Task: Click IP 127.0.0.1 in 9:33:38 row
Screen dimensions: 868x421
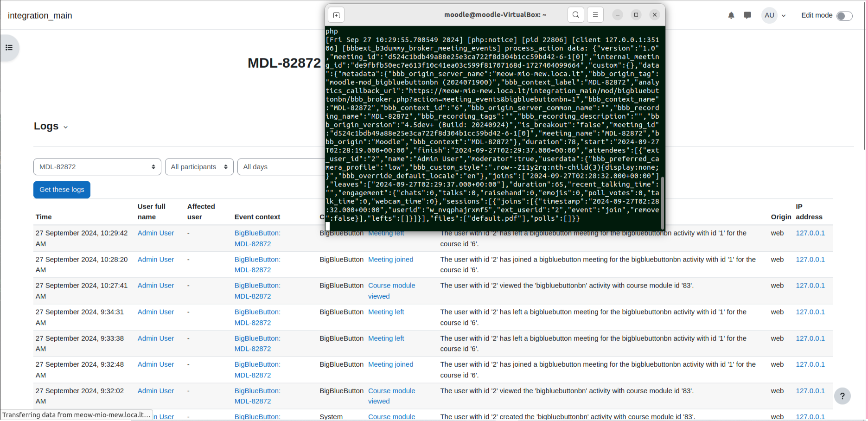Action: (811, 338)
